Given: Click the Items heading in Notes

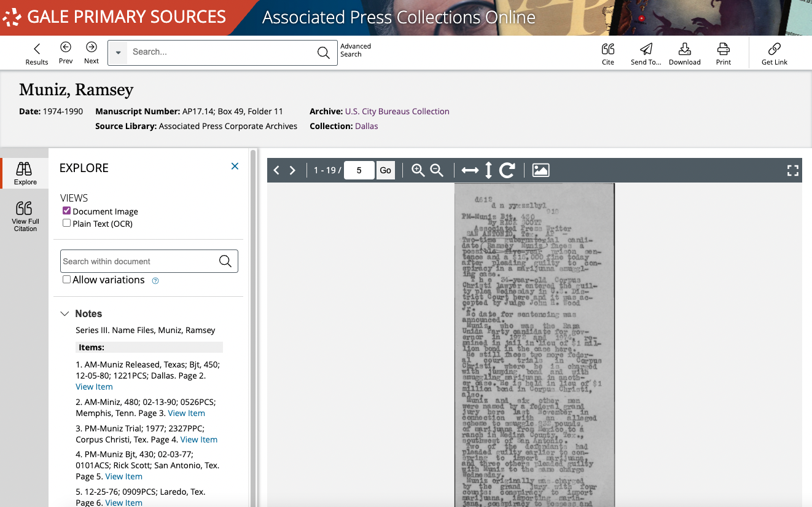Looking at the screenshot, I should pos(92,347).
